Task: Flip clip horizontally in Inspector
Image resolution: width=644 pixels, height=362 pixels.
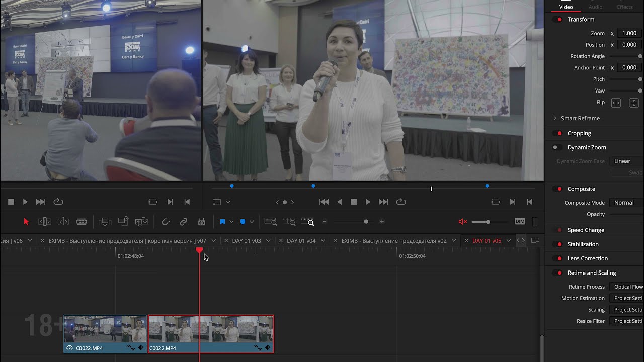Action: click(616, 103)
